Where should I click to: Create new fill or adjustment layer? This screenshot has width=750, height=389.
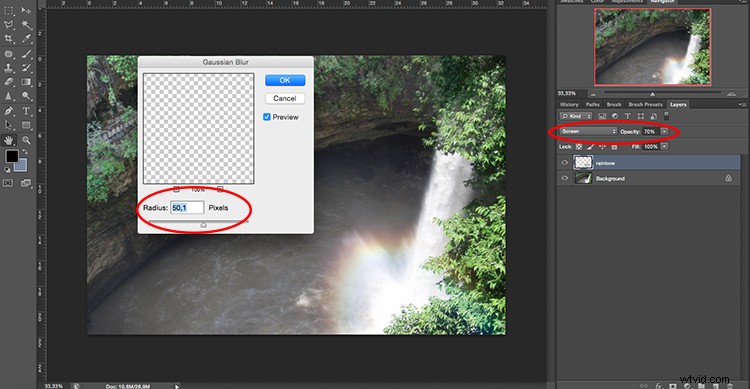point(687,386)
